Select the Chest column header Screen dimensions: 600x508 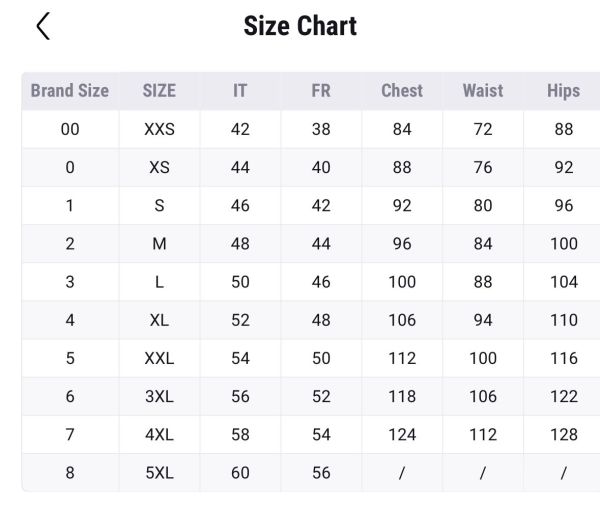click(x=402, y=91)
